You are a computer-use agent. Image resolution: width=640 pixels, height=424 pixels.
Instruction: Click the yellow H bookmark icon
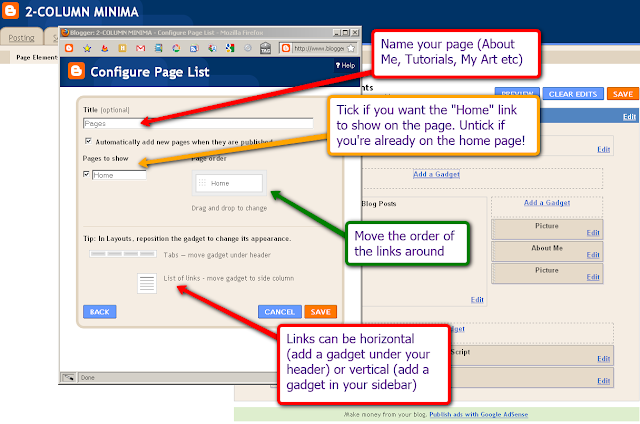click(x=122, y=48)
